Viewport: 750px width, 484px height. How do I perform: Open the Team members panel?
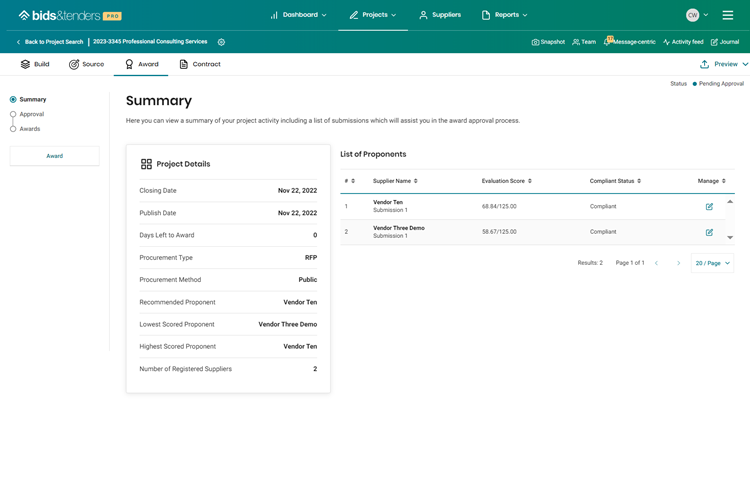click(584, 42)
